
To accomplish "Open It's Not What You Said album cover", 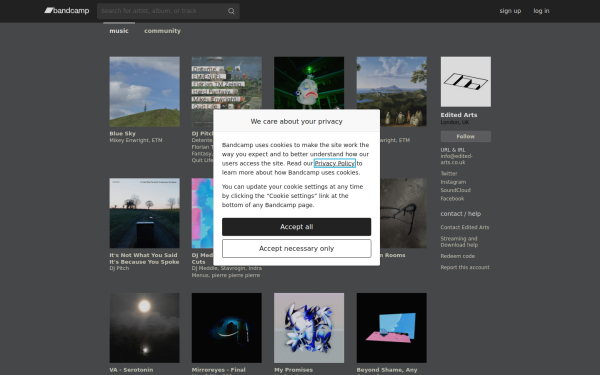I will pyautogui.click(x=145, y=213).
